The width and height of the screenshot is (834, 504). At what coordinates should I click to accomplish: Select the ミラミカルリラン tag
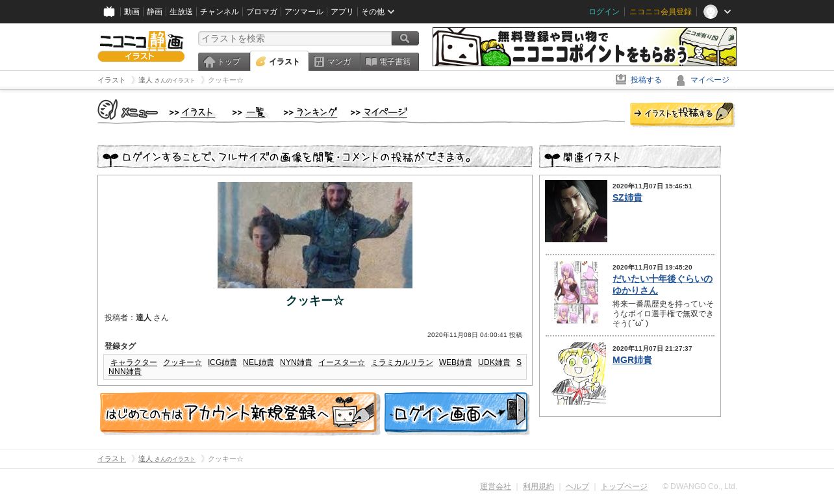tap(402, 362)
